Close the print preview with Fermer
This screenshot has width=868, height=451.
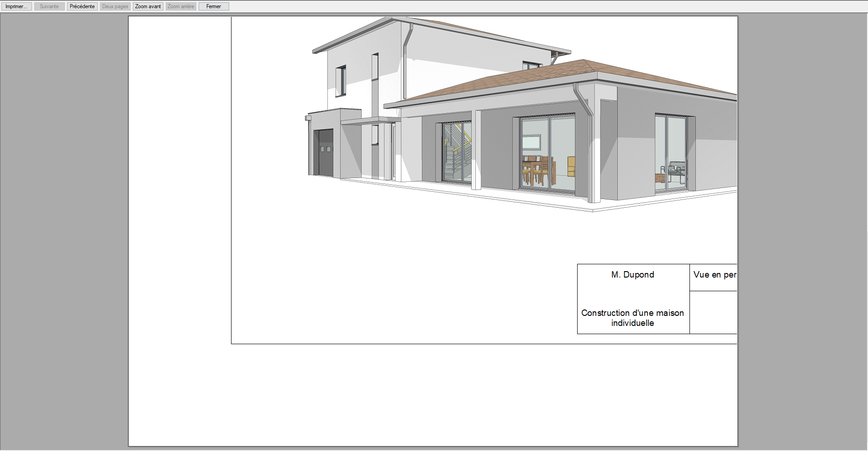[214, 6]
